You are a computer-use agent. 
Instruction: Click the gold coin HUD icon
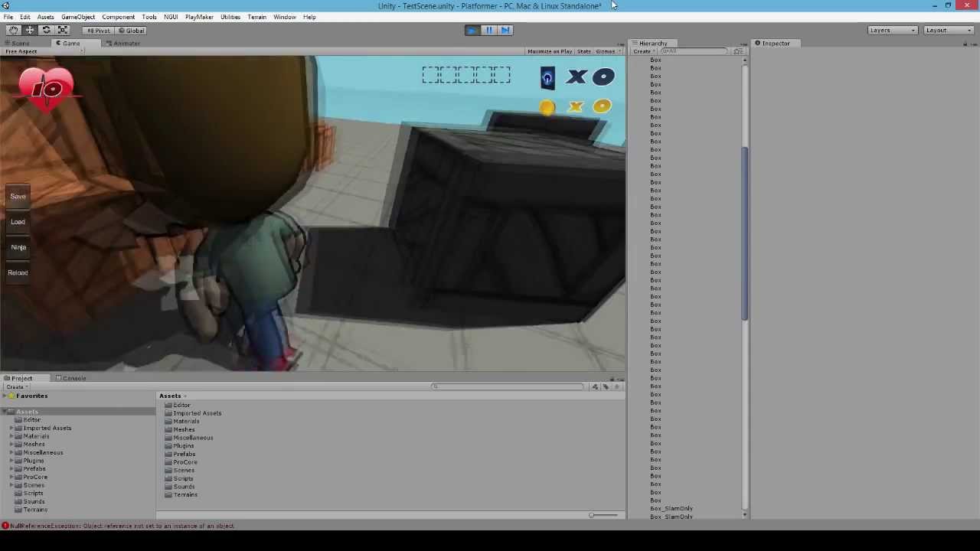pyautogui.click(x=547, y=108)
